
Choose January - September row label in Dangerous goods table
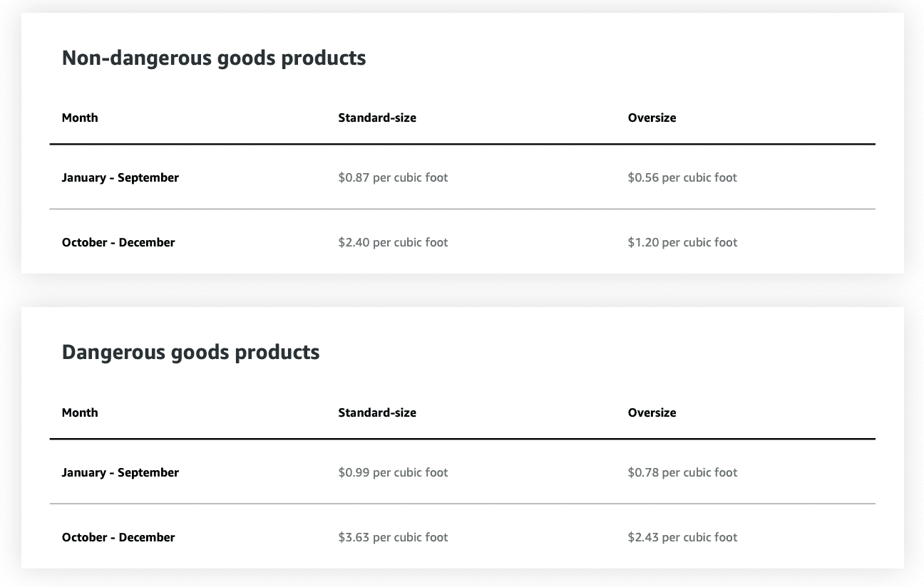coord(120,472)
